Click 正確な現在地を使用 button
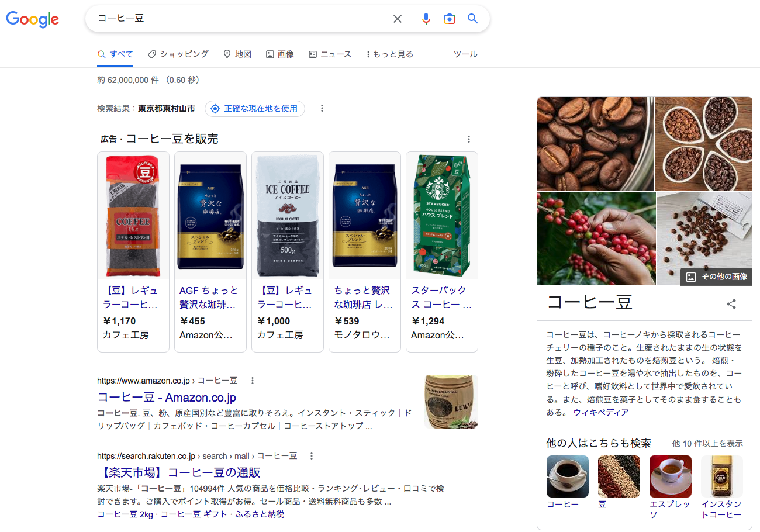This screenshot has width=760, height=532. (x=255, y=109)
